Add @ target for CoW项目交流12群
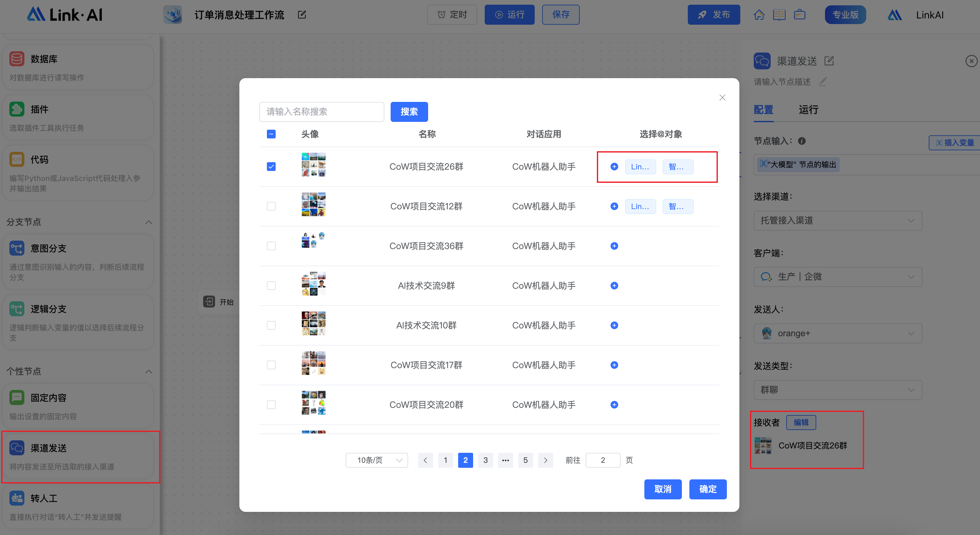 pyautogui.click(x=614, y=206)
